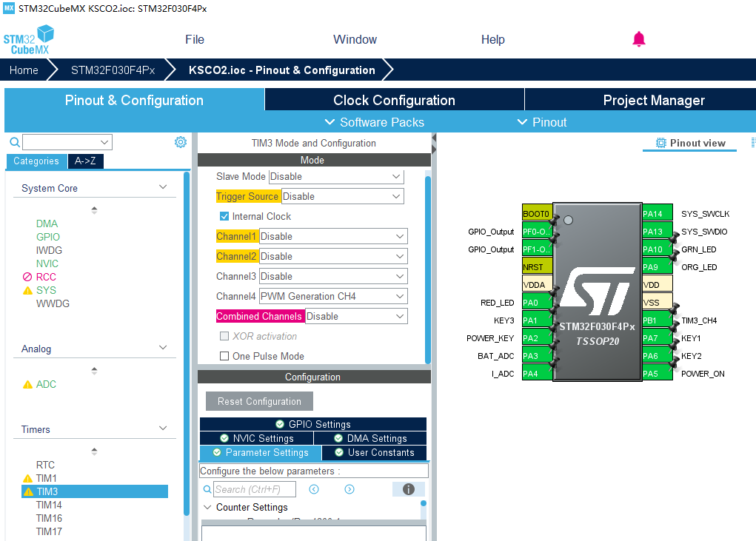The height and width of the screenshot is (541, 756).
Task: Collapse the Analog category
Action: [x=163, y=347]
